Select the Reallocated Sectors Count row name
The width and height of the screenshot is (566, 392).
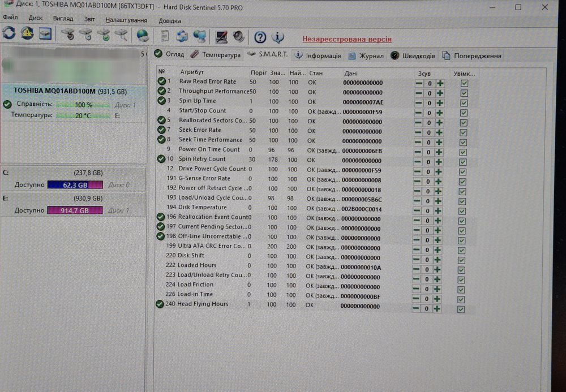[213, 120]
